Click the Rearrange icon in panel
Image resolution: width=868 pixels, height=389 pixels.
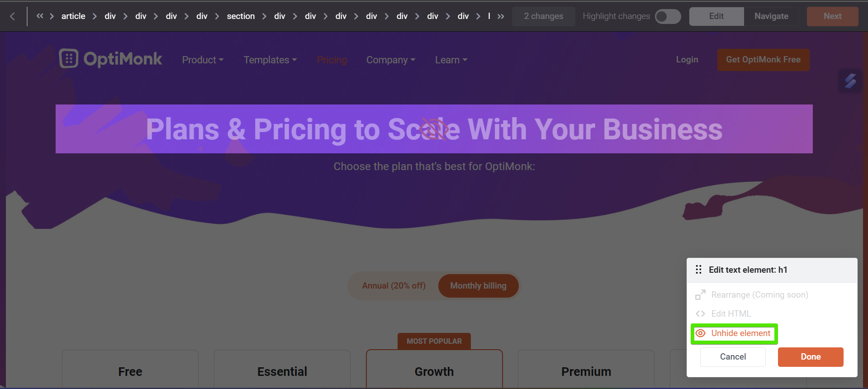700,295
